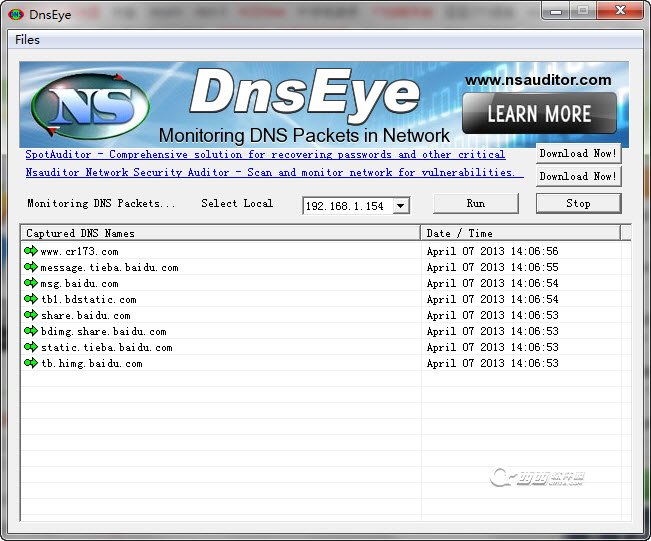
Task: Open the SpotAuditor comprehensive solution link
Action: [265, 154]
